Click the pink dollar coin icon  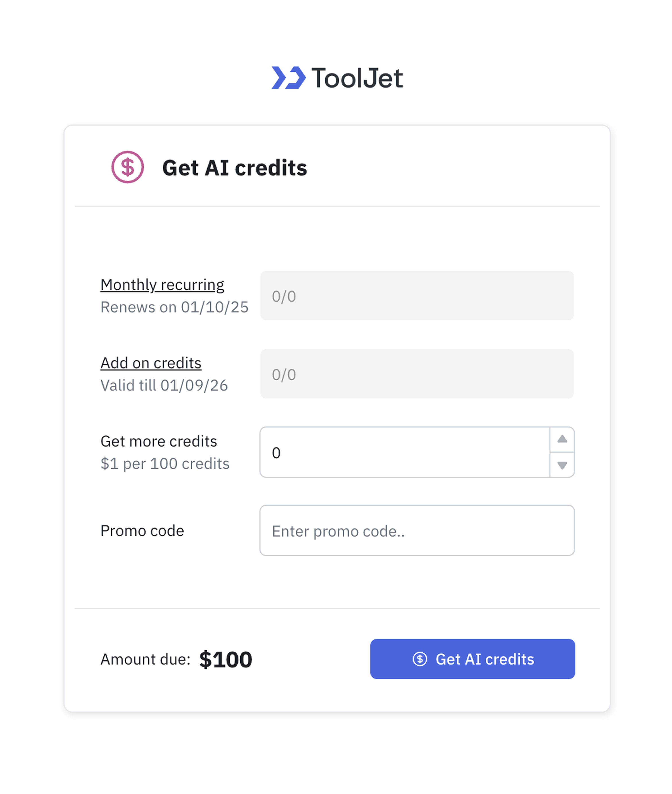tap(128, 167)
